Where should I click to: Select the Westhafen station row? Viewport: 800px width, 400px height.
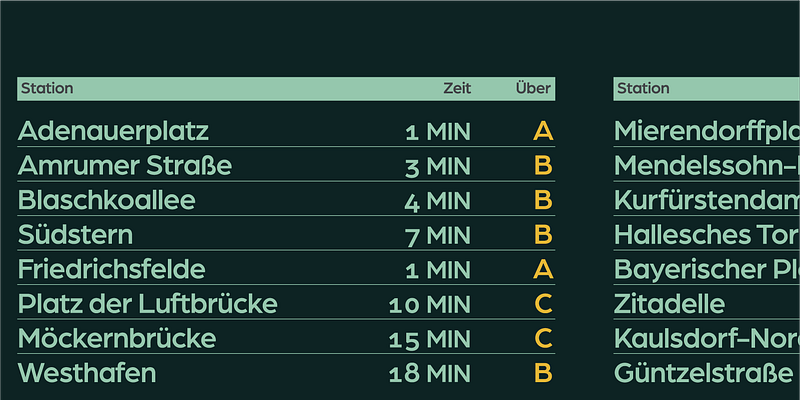click(x=87, y=374)
